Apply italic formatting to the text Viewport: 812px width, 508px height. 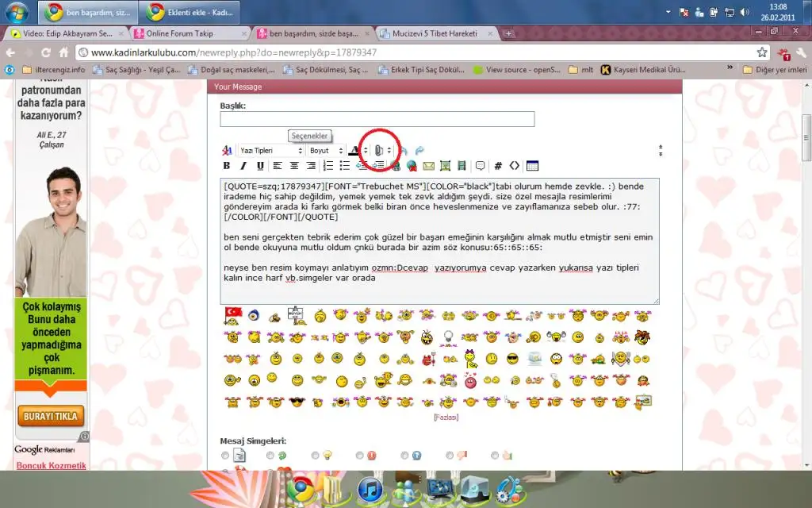click(x=243, y=166)
